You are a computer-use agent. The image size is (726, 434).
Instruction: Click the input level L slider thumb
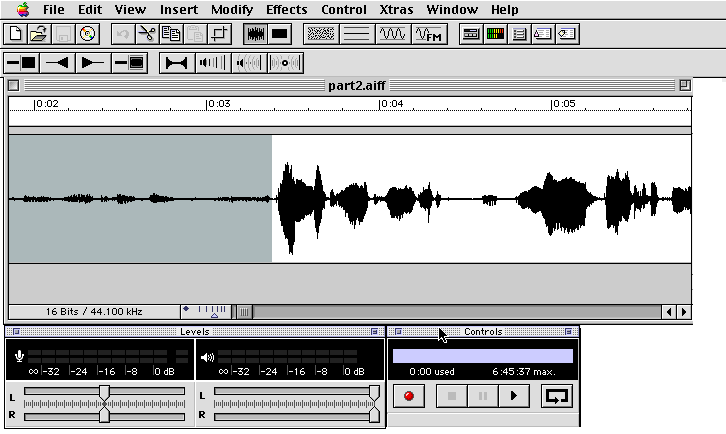[x=105, y=393]
